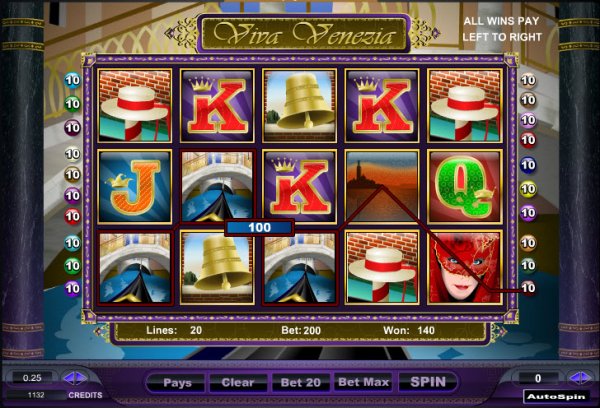Select the Clear bet button
The height and width of the screenshot is (408, 600).
click(238, 382)
